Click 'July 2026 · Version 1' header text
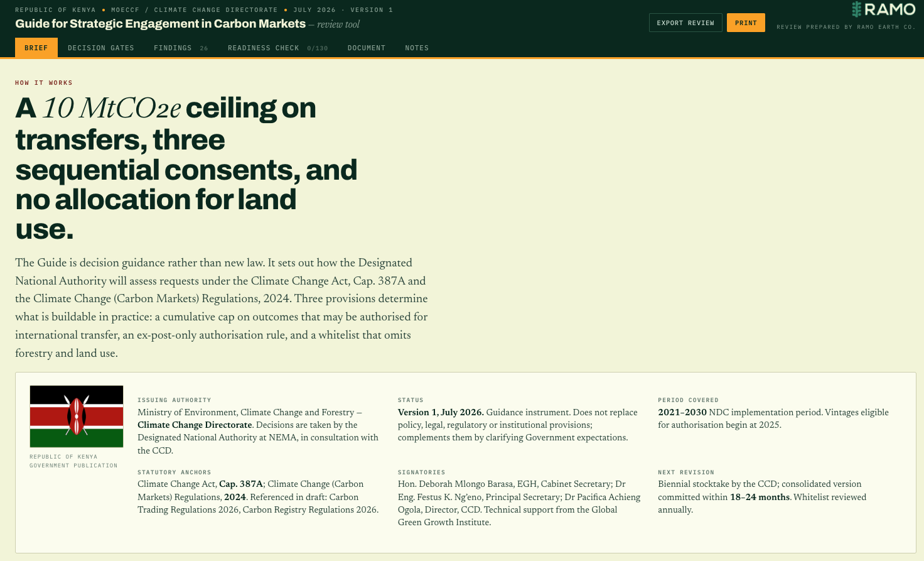The width and height of the screenshot is (924, 561). 343,10
